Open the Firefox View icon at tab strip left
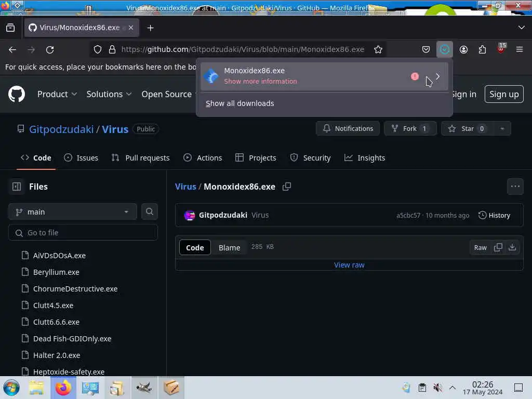Image resolution: width=532 pixels, height=399 pixels. pos(10,28)
